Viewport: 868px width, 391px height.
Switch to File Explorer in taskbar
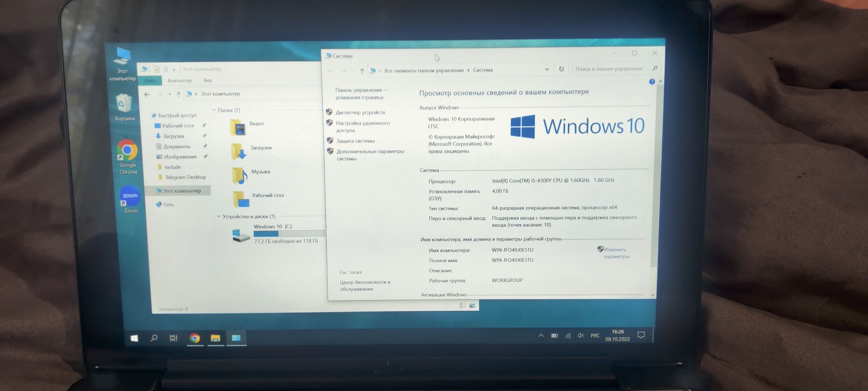coord(216,338)
